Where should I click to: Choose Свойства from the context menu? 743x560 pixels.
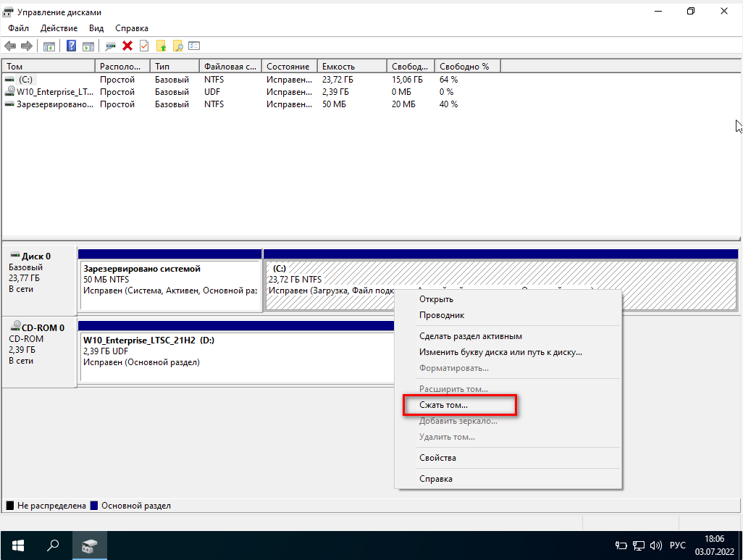(x=437, y=458)
